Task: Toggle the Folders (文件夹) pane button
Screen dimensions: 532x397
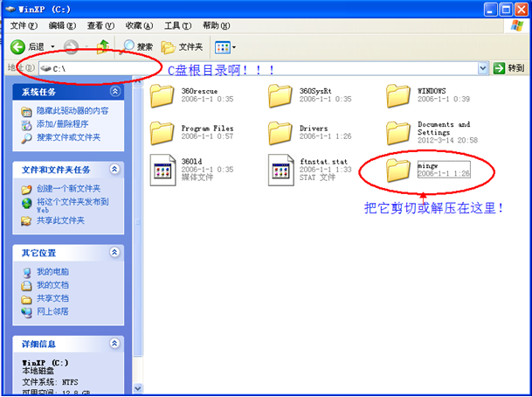Action: click(182, 47)
